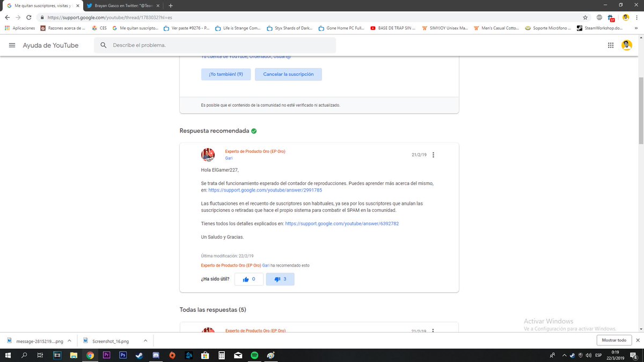Close the Twitter tab
The height and width of the screenshot is (362, 644).
click(158, 5)
